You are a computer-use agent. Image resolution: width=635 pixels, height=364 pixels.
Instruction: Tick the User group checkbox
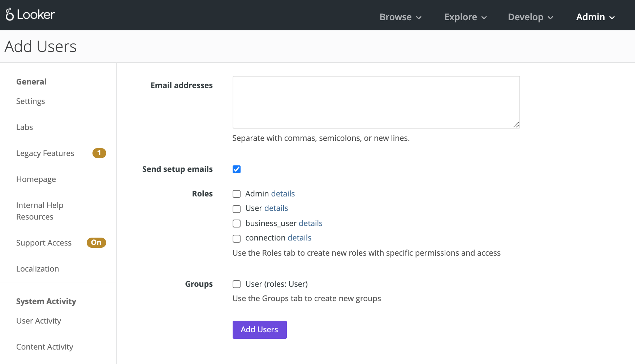[x=237, y=284]
